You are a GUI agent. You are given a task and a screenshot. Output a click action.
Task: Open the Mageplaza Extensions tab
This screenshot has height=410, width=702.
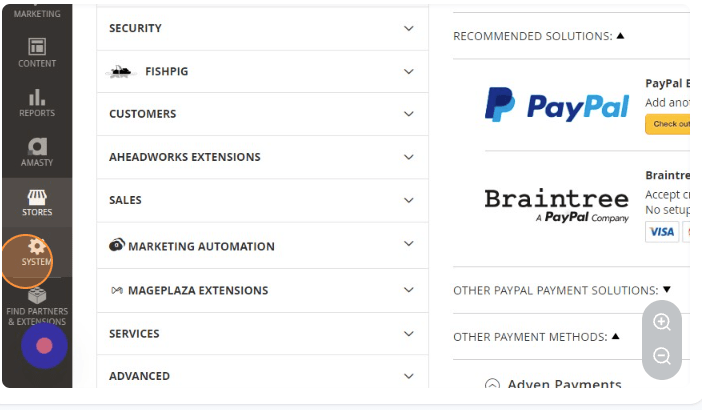pyautogui.click(x=262, y=290)
